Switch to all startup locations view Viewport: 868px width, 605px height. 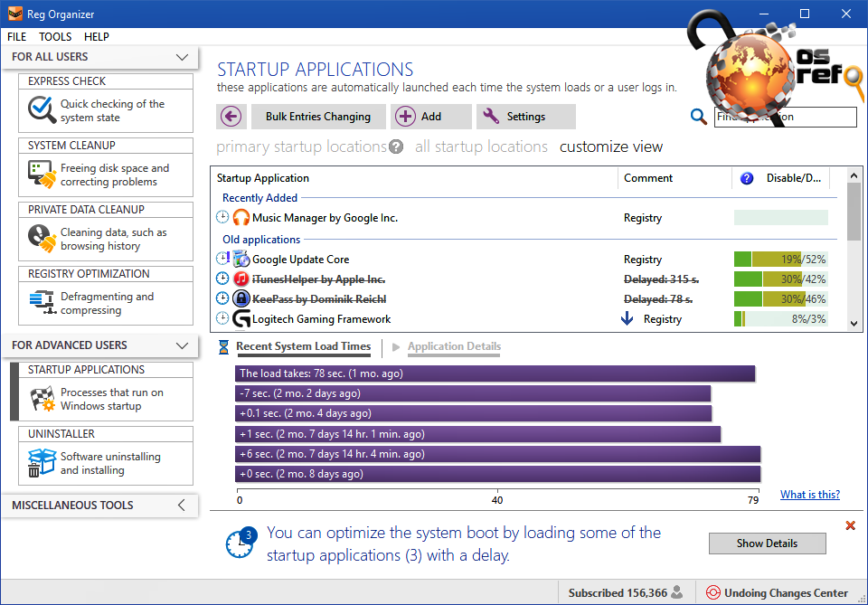[x=481, y=147]
